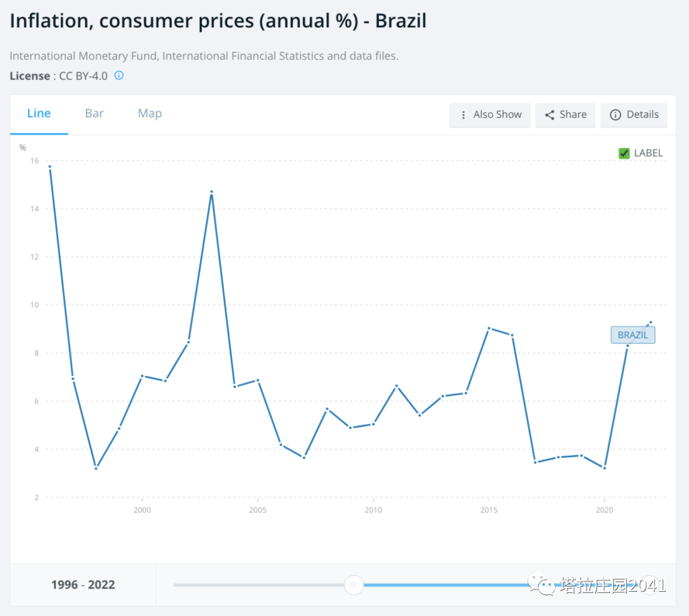Click the left year range slider handle

pos(353,585)
